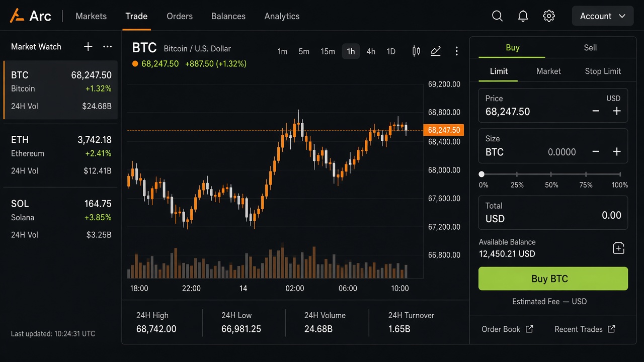Select the Sell tab
The image size is (644, 362).
click(590, 48)
